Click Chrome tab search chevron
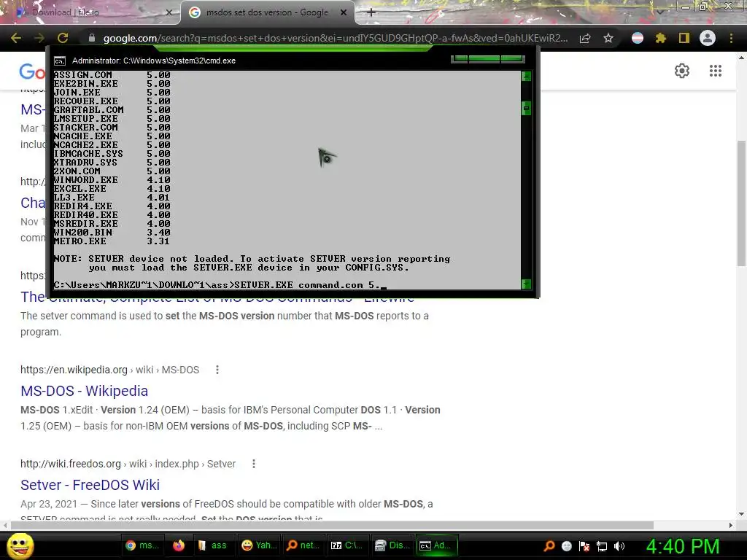The image size is (747, 560). [659, 12]
